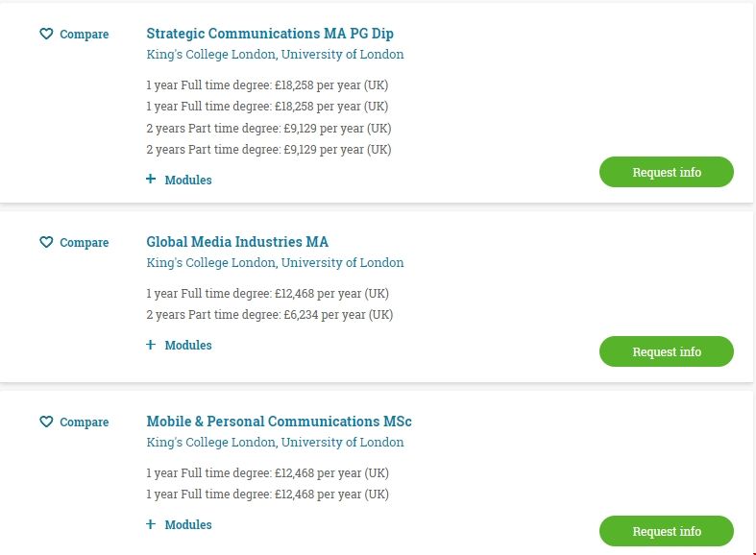Toggle Compare label for Strategic Communications MA

(x=85, y=35)
